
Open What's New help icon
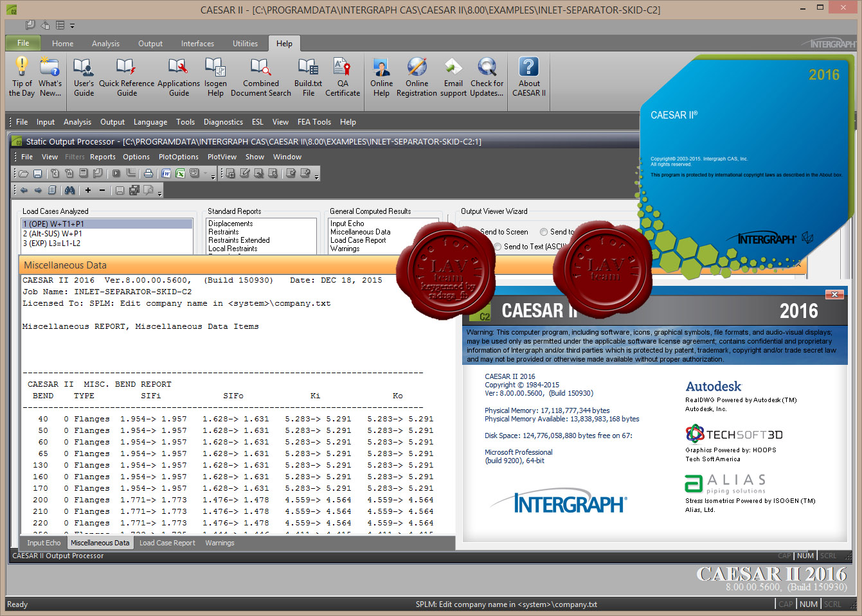50,76
